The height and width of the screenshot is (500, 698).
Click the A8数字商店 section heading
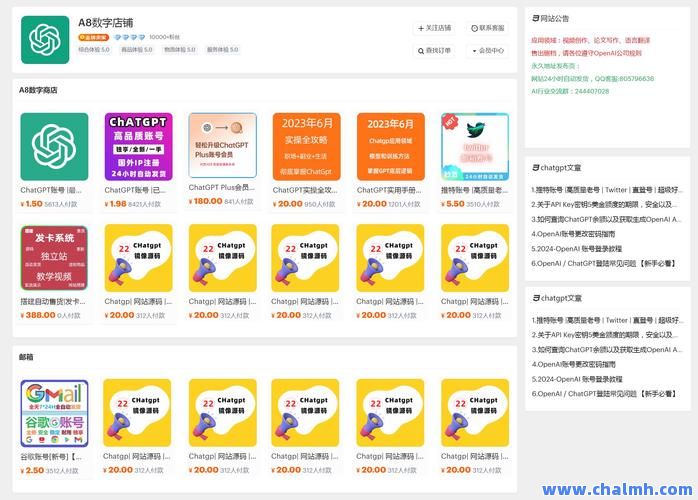click(x=38, y=90)
